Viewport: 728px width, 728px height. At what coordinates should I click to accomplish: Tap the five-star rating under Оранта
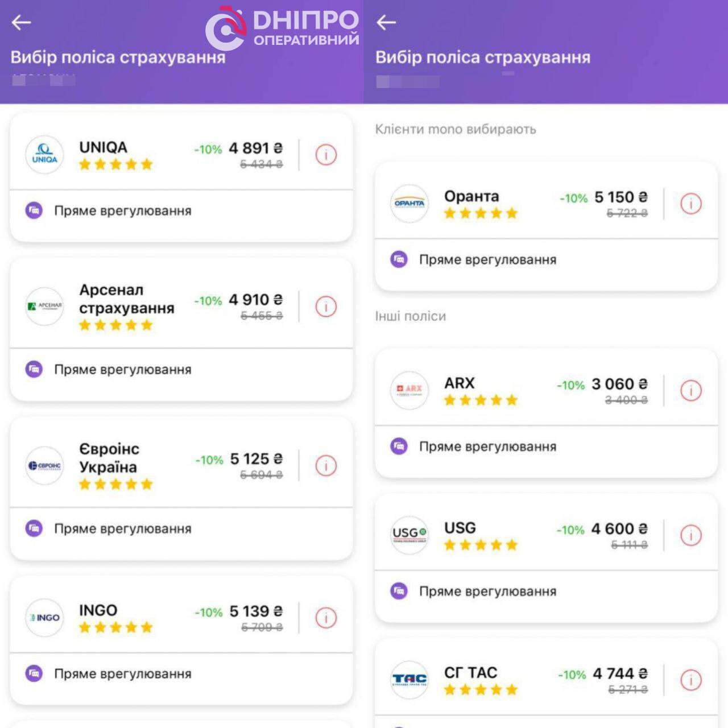pyautogui.click(x=479, y=213)
